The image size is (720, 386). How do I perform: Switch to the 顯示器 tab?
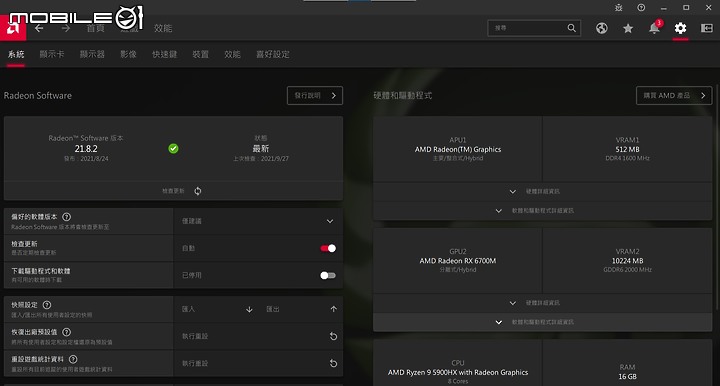tap(92, 54)
